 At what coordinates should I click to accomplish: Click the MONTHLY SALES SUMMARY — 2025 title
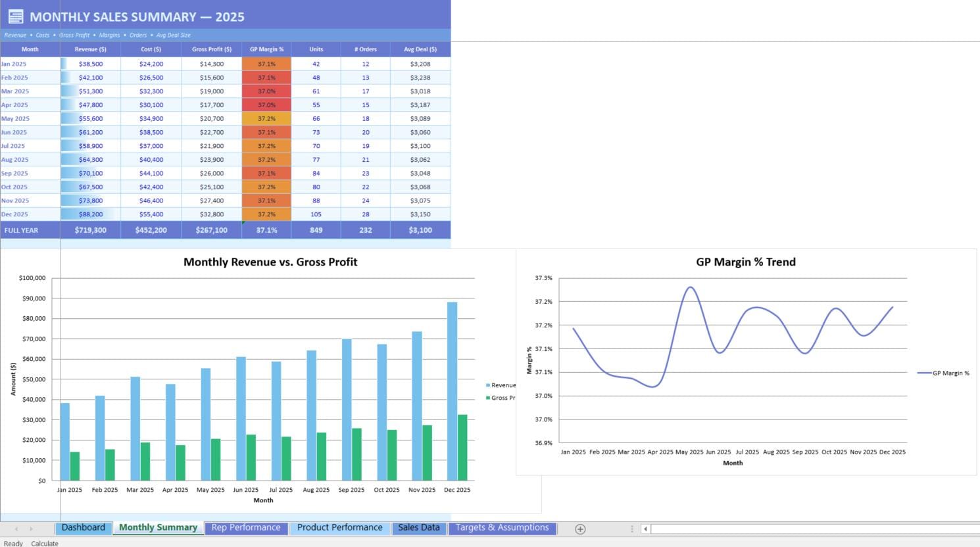click(137, 17)
